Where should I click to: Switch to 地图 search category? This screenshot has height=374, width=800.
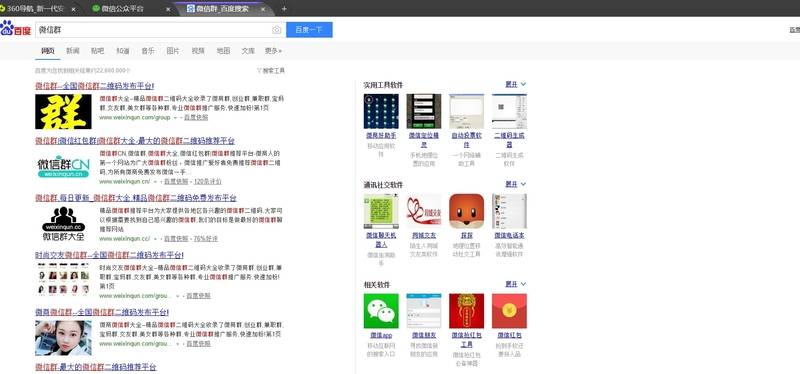223,51
